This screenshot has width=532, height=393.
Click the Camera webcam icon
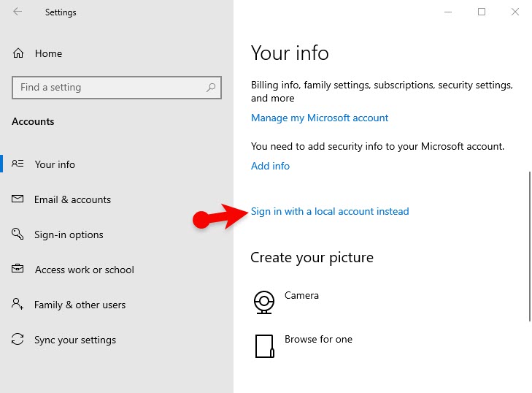pos(263,302)
